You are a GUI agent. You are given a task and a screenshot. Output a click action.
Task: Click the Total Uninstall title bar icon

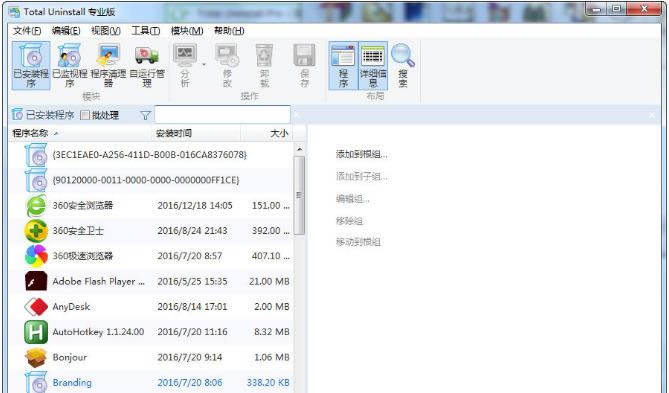(x=15, y=12)
